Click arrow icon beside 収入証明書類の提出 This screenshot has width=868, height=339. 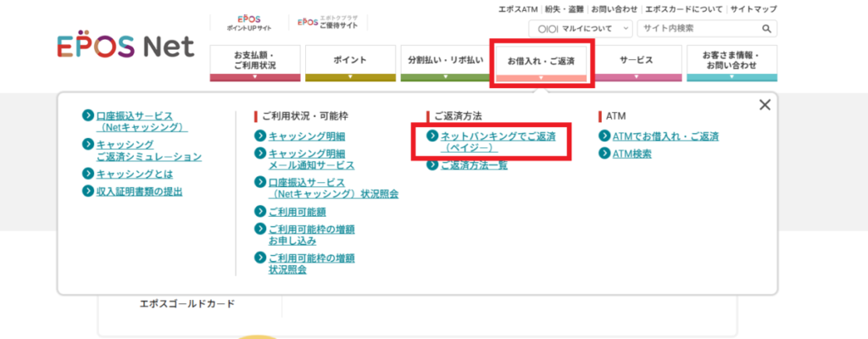[x=87, y=191]
